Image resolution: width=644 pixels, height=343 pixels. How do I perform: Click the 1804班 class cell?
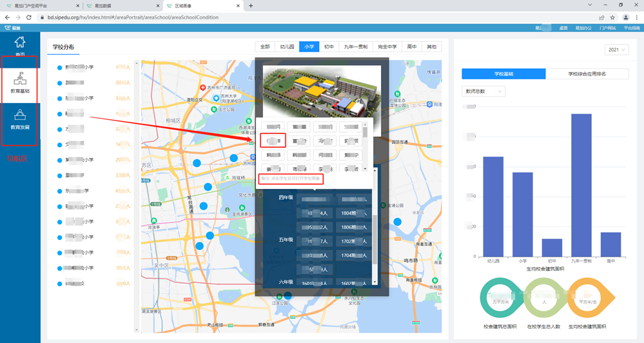(354, 213)
